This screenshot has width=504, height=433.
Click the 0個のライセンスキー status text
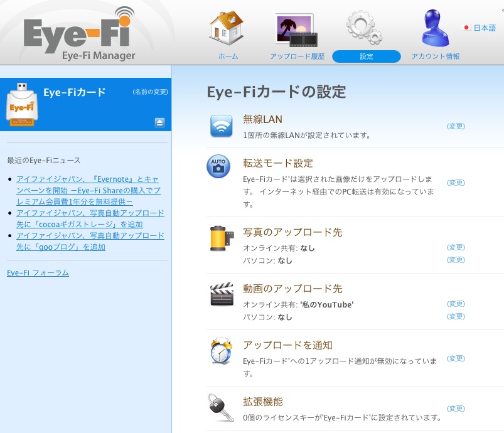click(342, 417)
